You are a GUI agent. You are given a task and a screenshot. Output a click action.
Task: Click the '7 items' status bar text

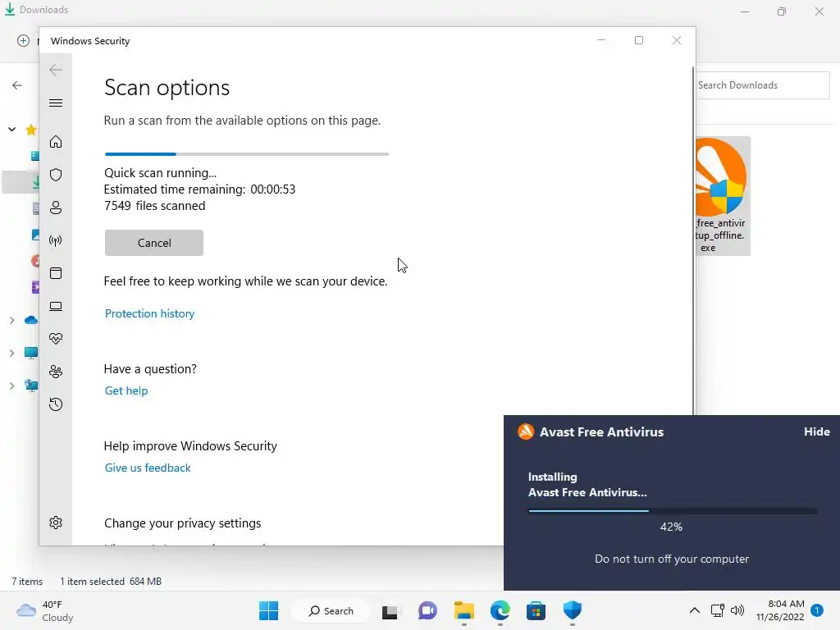tap(27, 582)
